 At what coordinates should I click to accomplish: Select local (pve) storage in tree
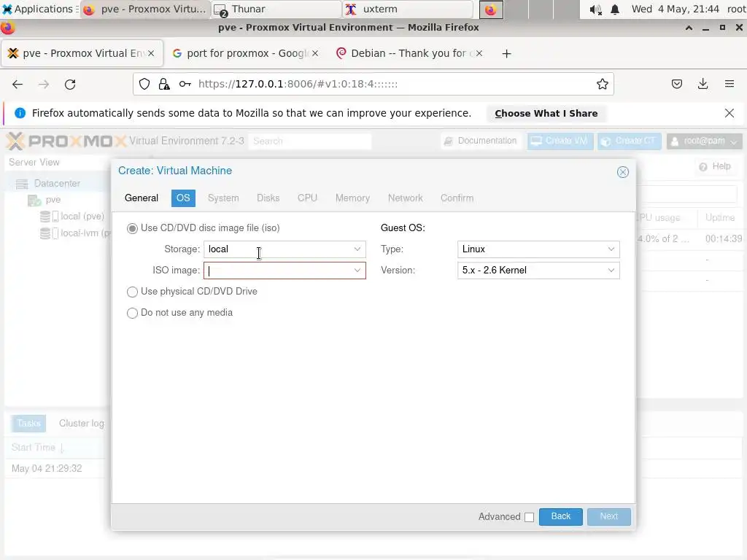82,216
